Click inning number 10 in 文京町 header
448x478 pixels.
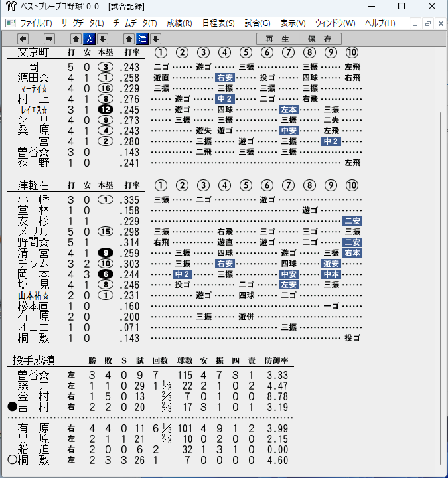point(352,52)
